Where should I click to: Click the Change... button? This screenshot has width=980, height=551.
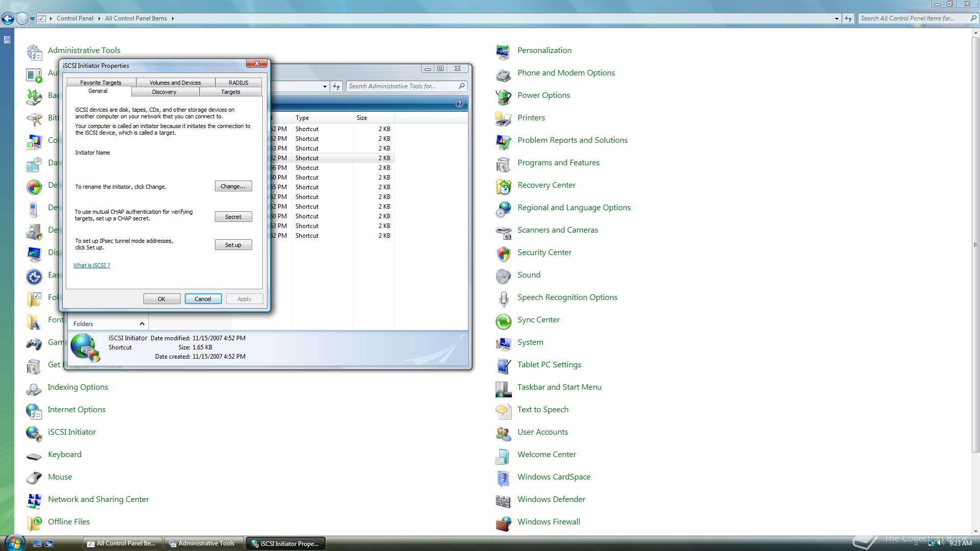coord(233,186)
